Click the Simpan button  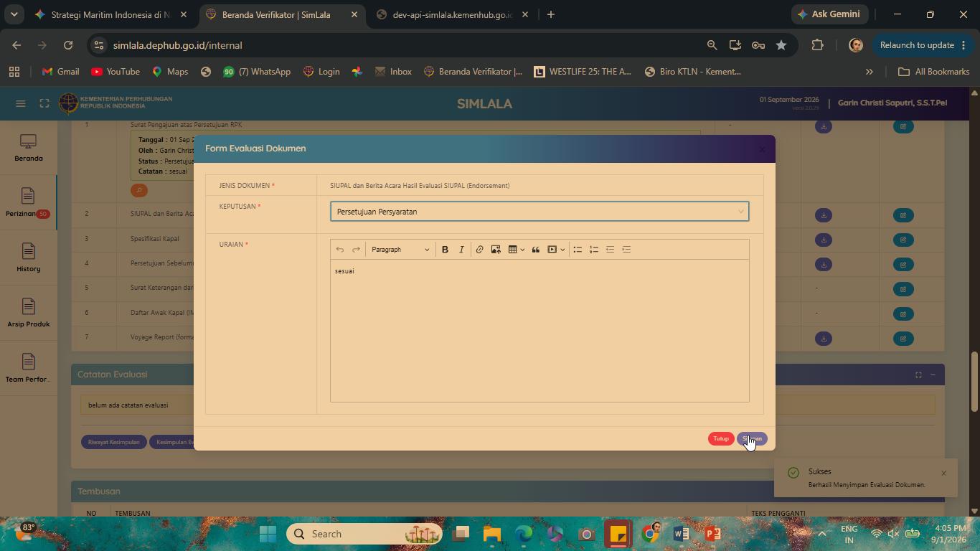752,439
